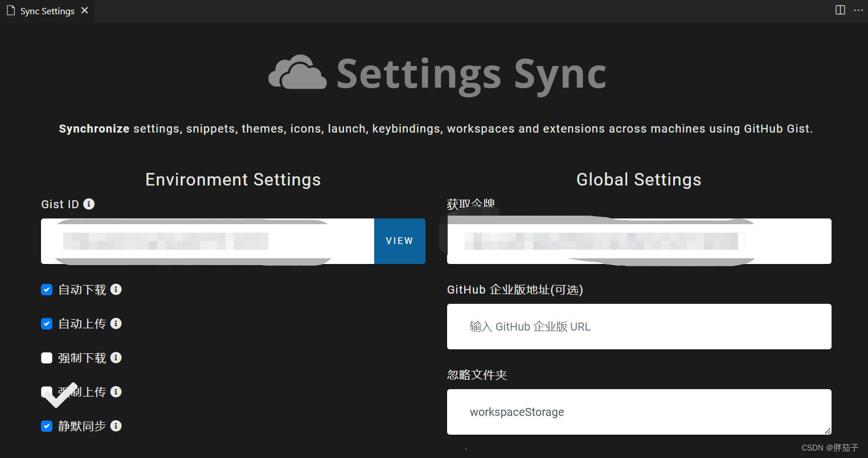The width and height of the screenshot is (868, 458).
Task: Click info icon beside 静默同步
Action: tap(116, 426)
